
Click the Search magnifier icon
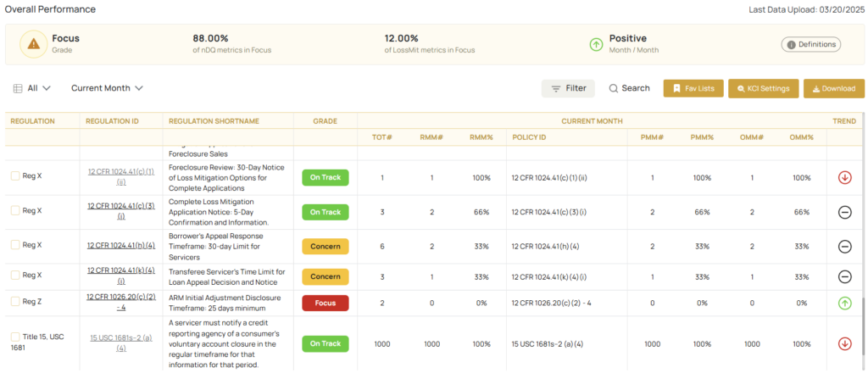click(615, 88)
